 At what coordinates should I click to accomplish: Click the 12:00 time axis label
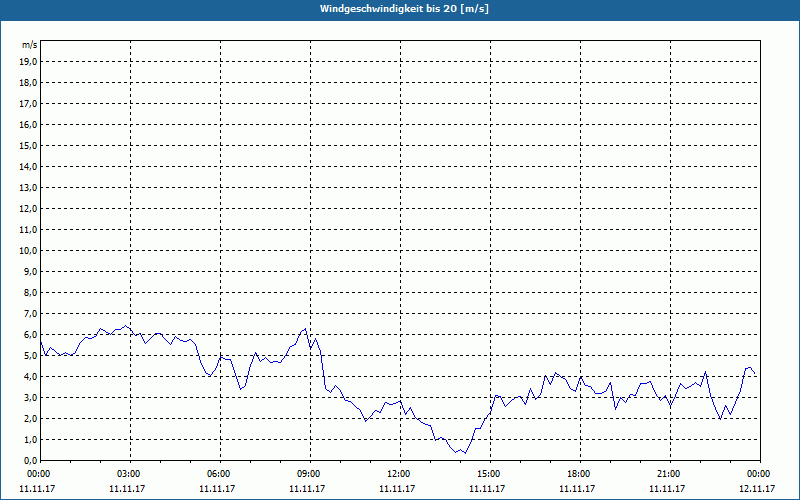[401, 474]
